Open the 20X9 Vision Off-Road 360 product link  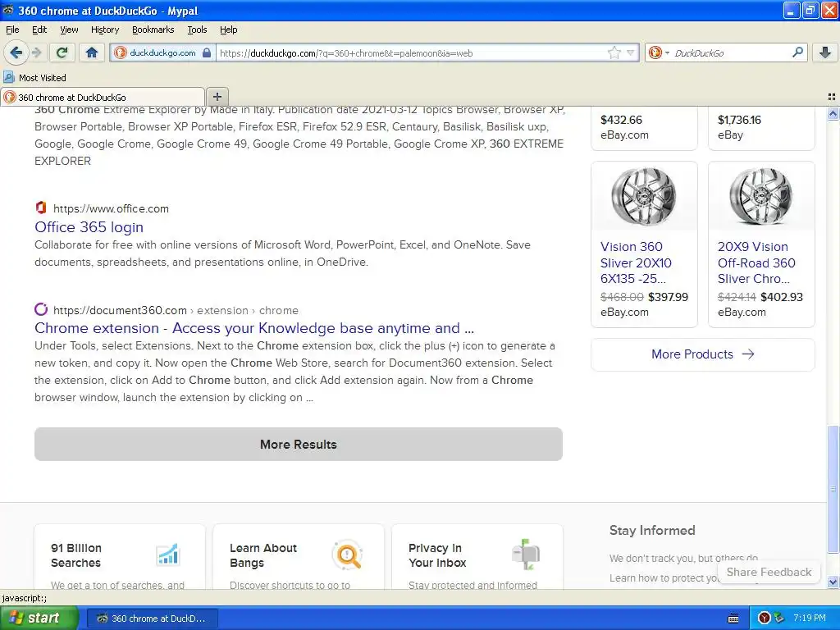click(756, 262)
